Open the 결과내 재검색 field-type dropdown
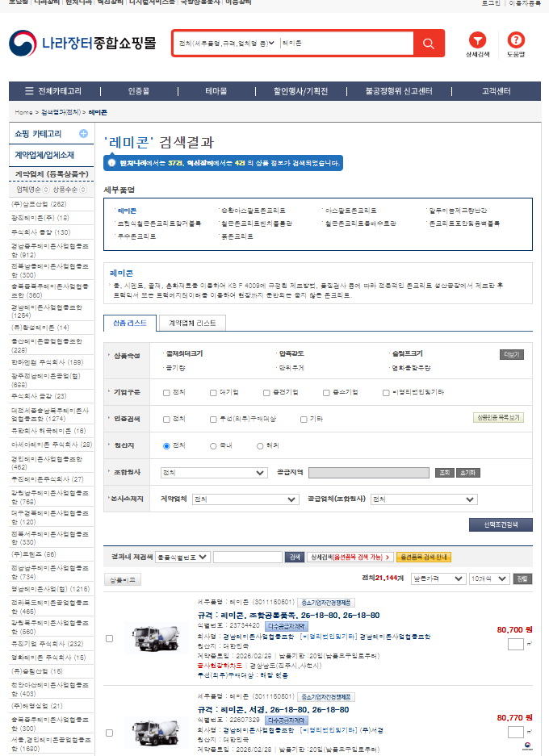The width and height of the screenshot is (549, 756). [182, 558]
